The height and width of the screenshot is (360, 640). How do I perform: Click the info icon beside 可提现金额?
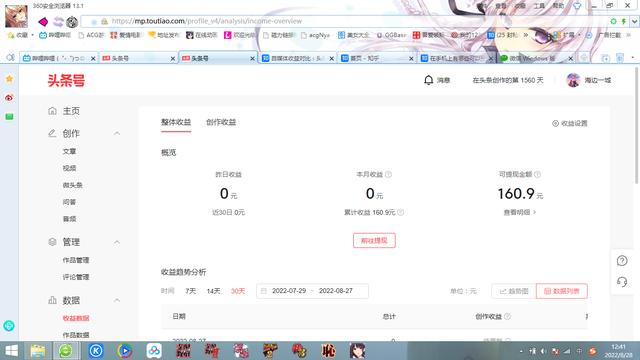click(x=538, y=174)
